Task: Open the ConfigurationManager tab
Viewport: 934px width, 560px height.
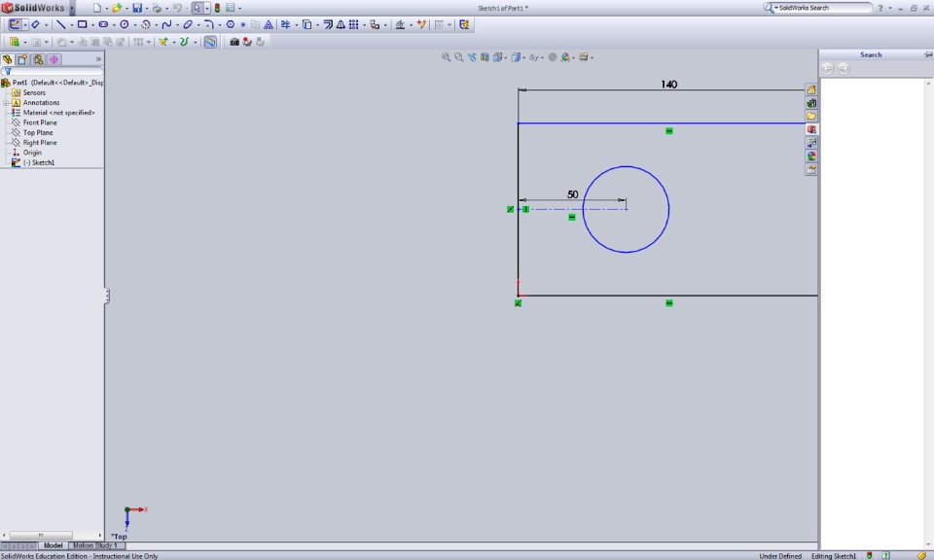Action: click(x=38, y=59)
